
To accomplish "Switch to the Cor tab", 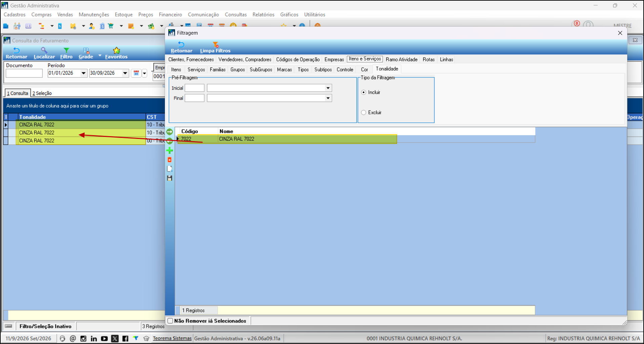I will [x=364, y=70].
